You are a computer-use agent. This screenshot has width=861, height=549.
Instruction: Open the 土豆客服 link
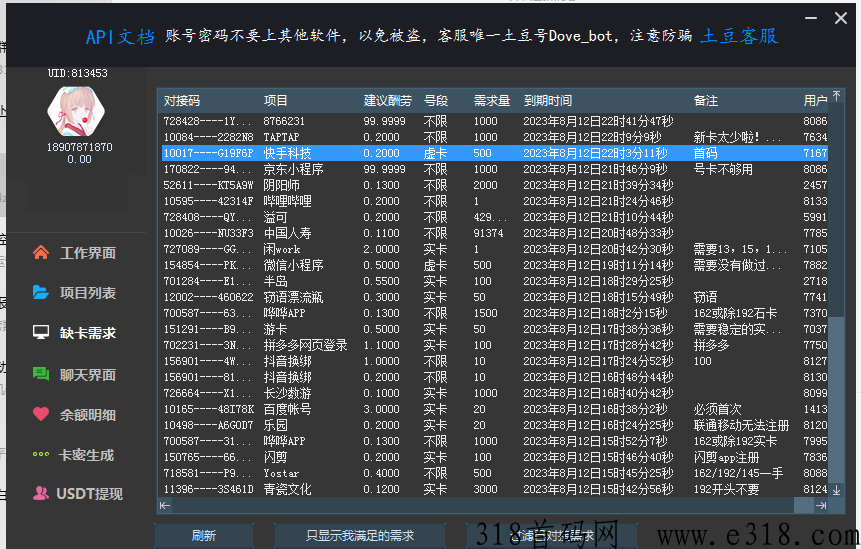coord(739,36)
